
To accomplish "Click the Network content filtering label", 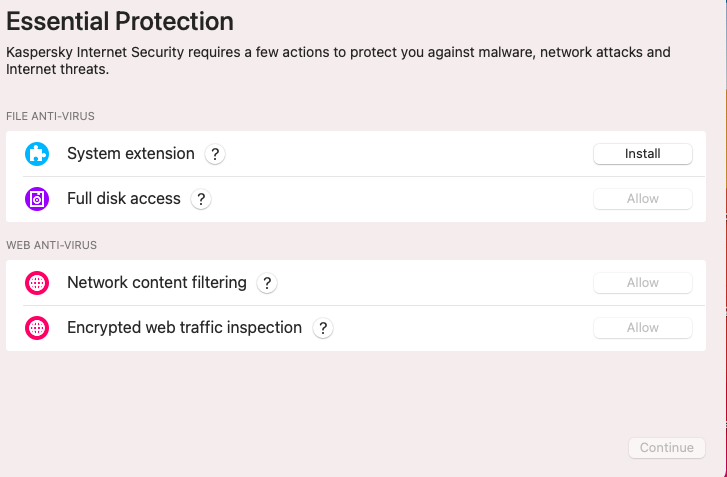I will (x=156, y=283).
